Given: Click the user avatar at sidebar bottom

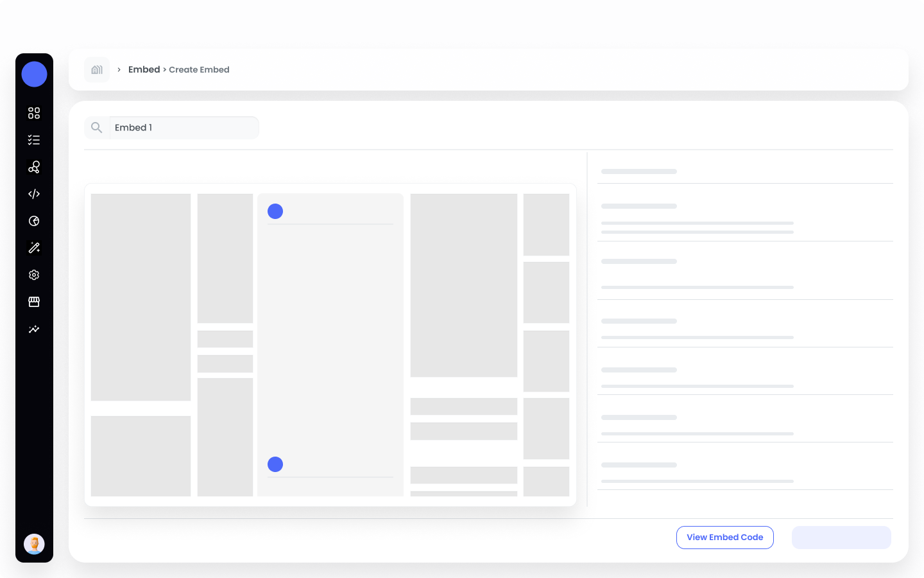Looking at the screenshot, I should 34,544.
